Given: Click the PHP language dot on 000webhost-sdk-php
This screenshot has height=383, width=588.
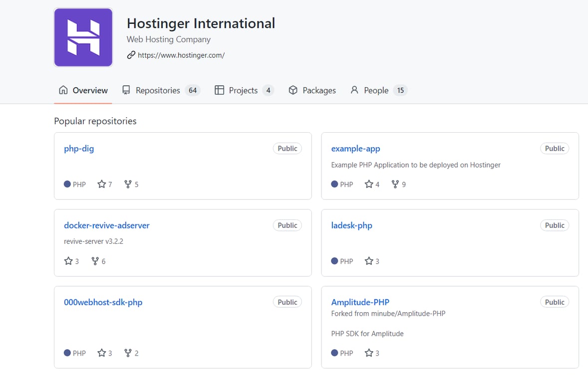Looking at the screenshot, I should (x=67, y=353).
